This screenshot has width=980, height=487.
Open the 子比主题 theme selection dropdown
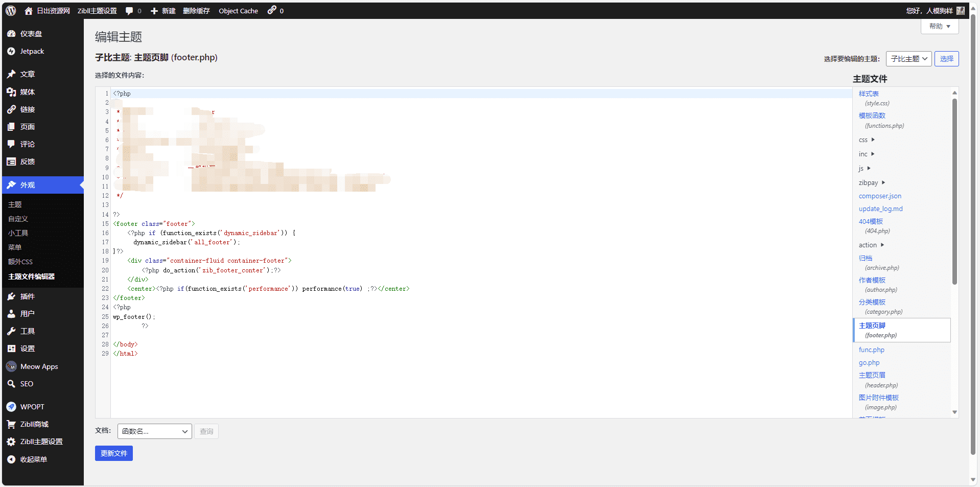pos(908,59)
